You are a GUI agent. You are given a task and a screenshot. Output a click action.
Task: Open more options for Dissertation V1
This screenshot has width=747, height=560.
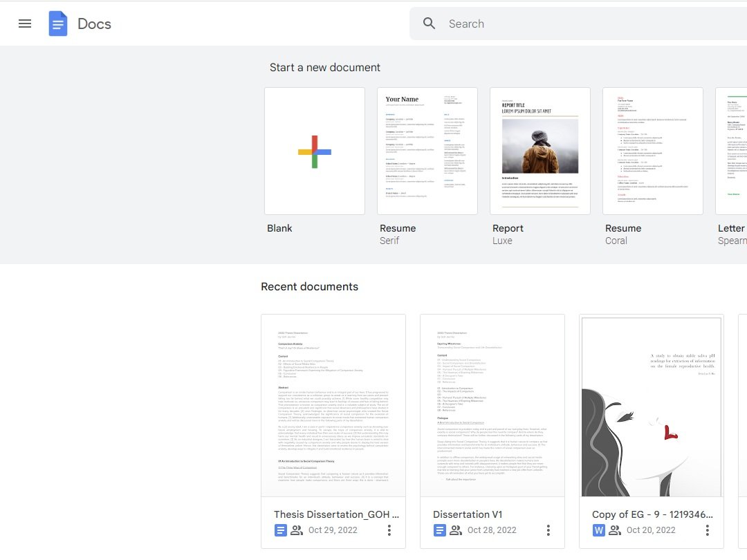(548, 530)
